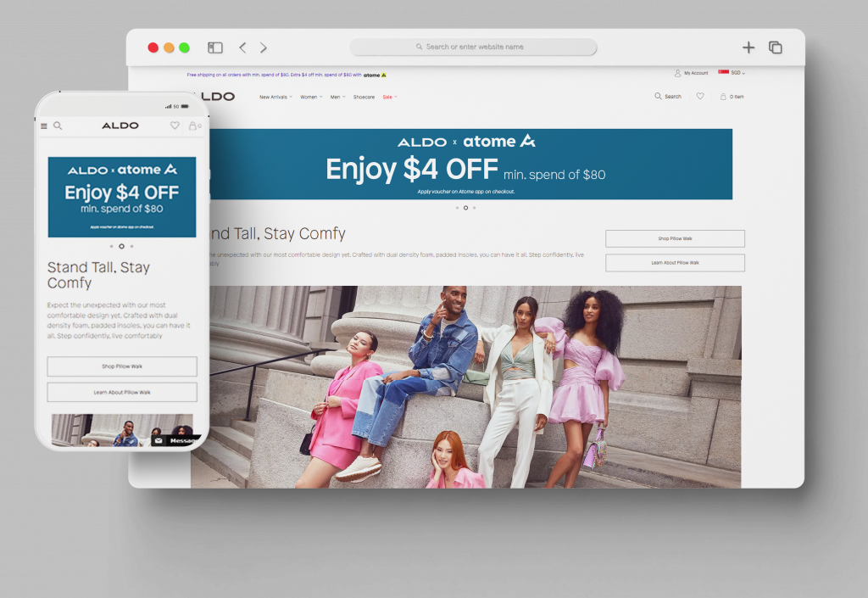Open the shopping bag icon on the phone header
Screen dimensions: 868x598
click(x=193, y=126)
